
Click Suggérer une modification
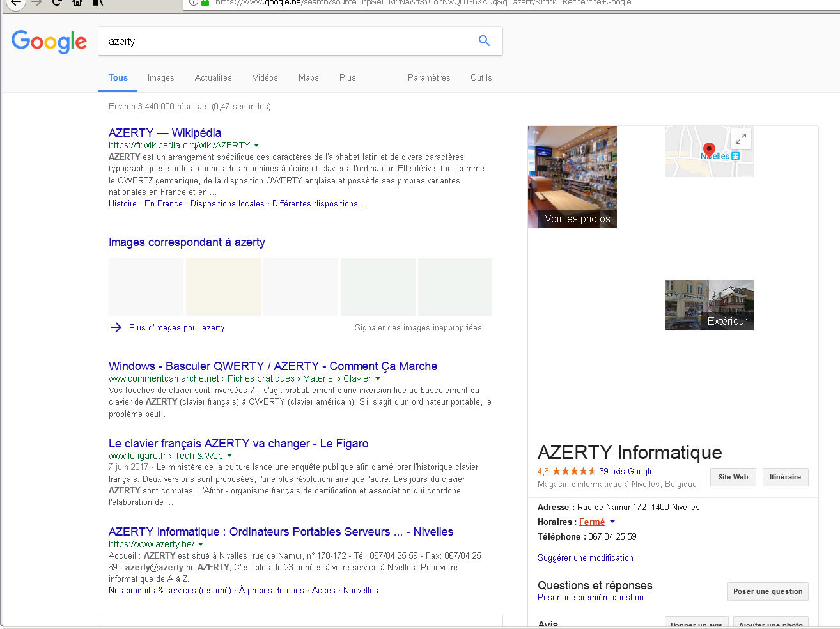pyautogui.click(x=586, y=558)
